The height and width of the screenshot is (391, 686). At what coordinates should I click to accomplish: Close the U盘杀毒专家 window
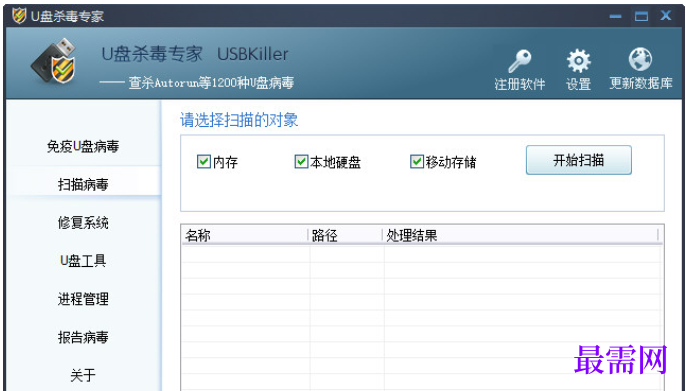pos(666,16)
